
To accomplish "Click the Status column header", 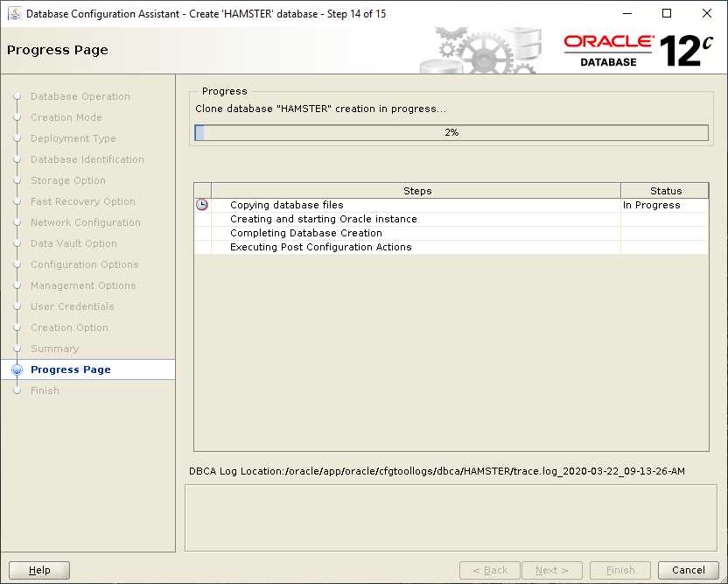I will [665, 191].
